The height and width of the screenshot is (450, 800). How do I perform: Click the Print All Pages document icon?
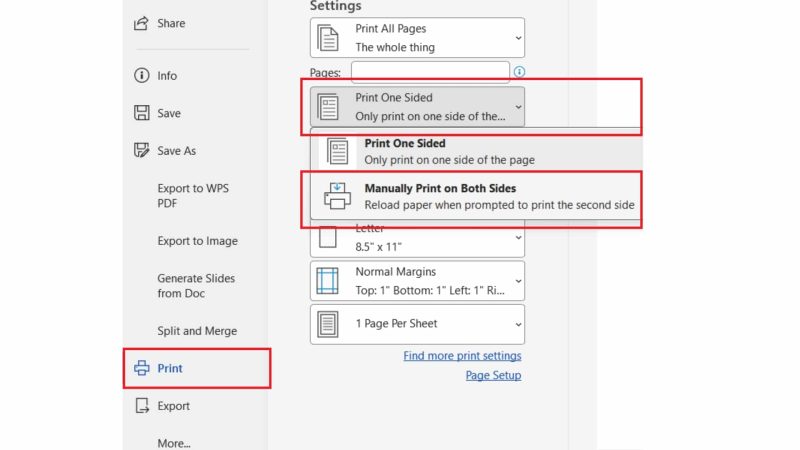[x=328, y=38]
